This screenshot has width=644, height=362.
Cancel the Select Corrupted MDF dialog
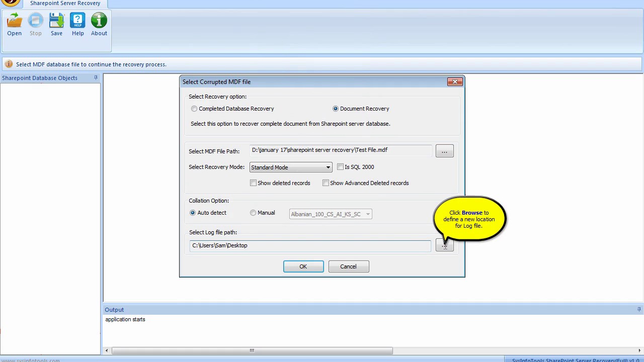[348, 266]
